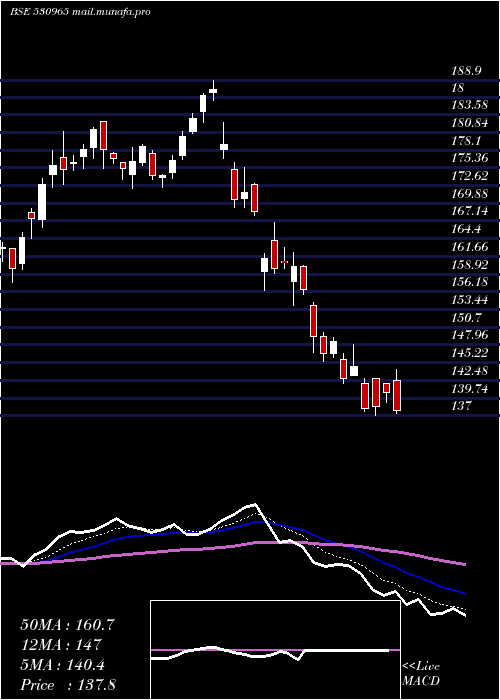Viewport: 500px width, 700px height.
Task: Select the 153.44 price axis label
Action: [x=470, y=300]
